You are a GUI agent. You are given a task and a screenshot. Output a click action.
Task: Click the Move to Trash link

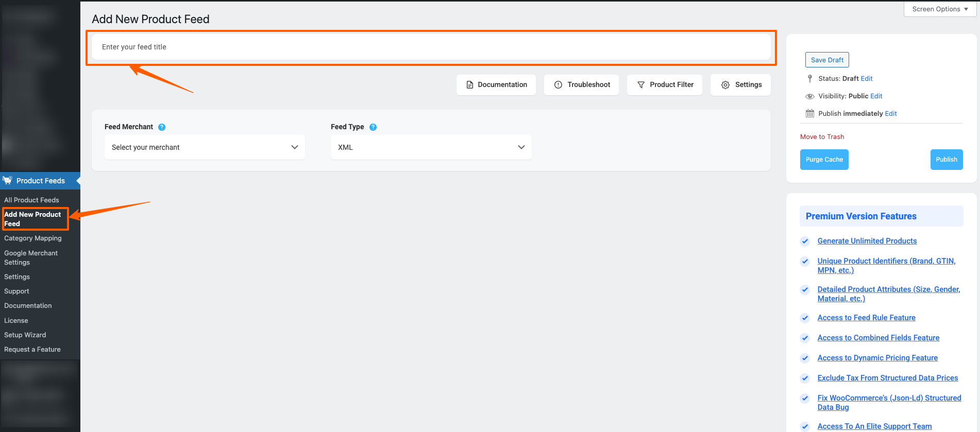point(822,137)
